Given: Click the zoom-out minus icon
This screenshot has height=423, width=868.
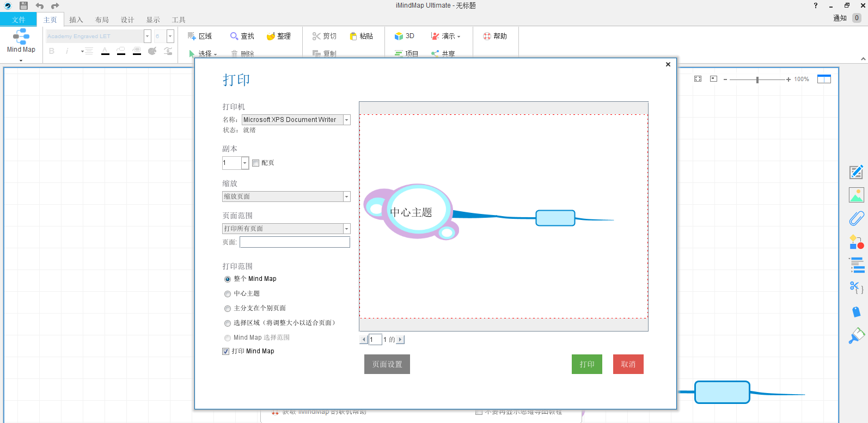Looking at the screenshot, I should pyautogui.click(x=725, y=79).
